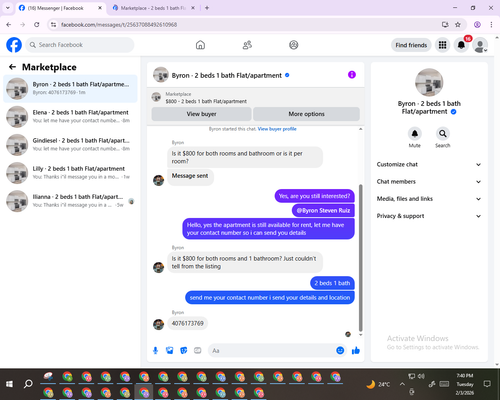Expand Customize chat section
The image size is (500, 400).
click(x=429, y=164)
